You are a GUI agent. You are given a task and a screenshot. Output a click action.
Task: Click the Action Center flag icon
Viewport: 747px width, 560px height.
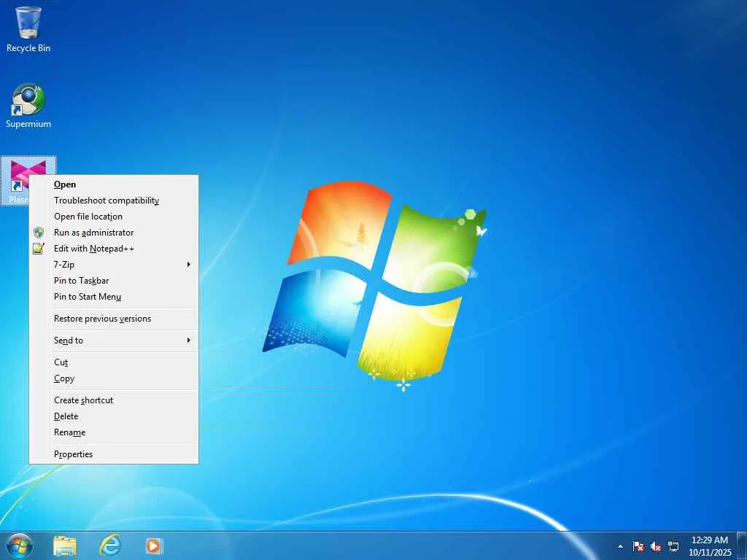pos(638,546)
